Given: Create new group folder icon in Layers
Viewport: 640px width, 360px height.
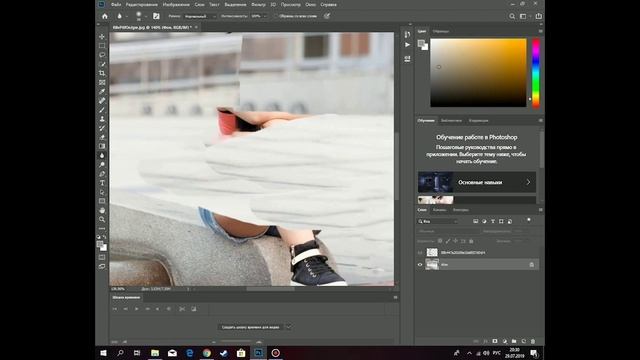Looking at the screenshot, I should pyautogui.click(x=514, y=341).
